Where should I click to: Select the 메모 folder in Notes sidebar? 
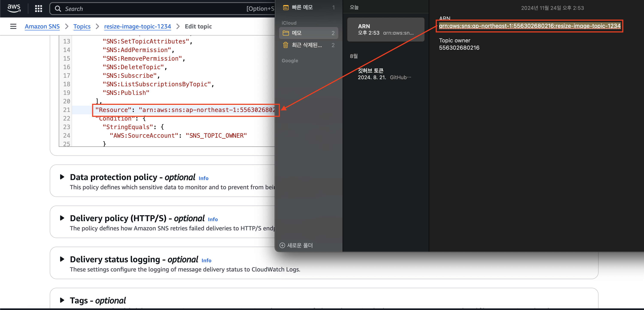point(308,33)
